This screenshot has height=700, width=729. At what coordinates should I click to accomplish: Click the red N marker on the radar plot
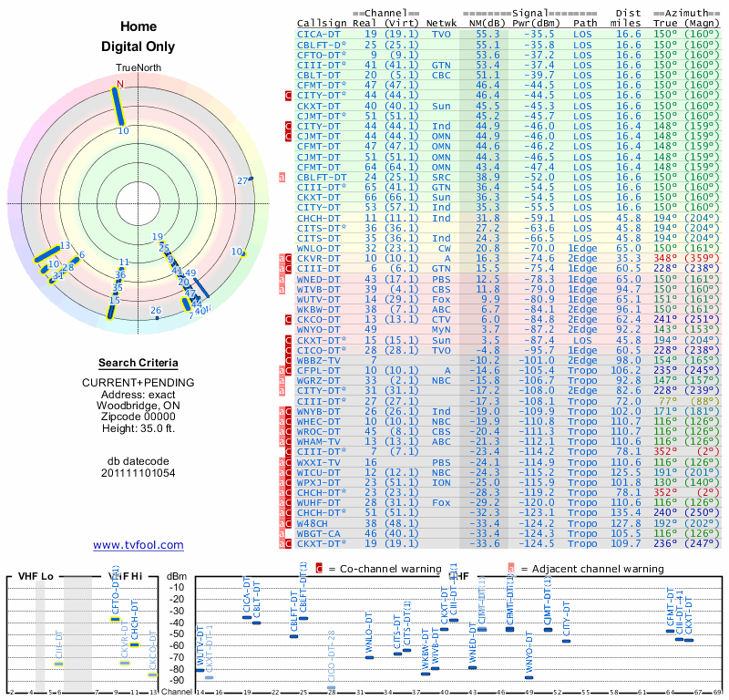click(120, 84)
